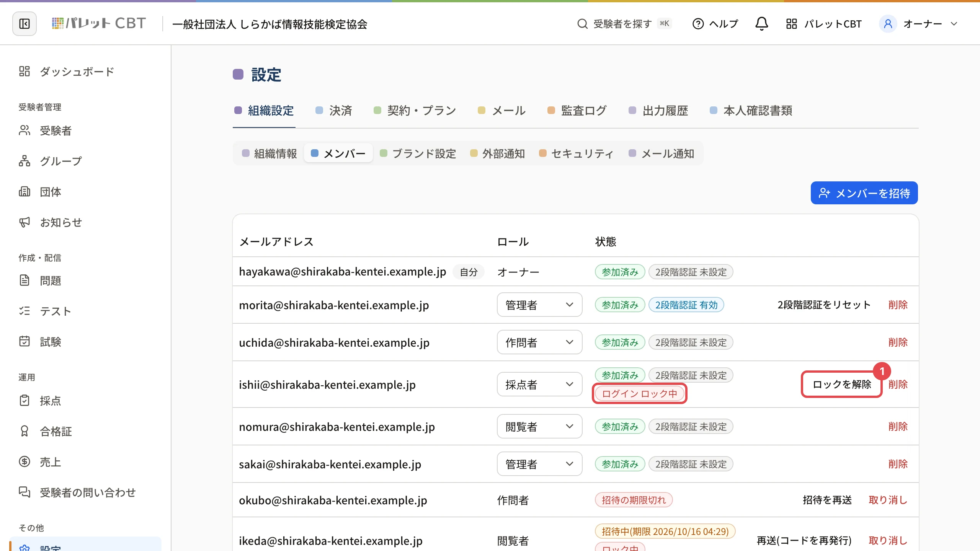The height and width of the screenshot is (551, 980).
Task: Open 試験 in sidebar
Action: pos(40,342)
